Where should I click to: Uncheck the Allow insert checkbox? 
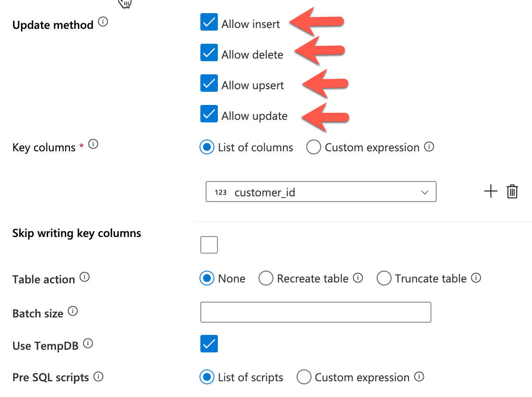(x=209, y=22)
